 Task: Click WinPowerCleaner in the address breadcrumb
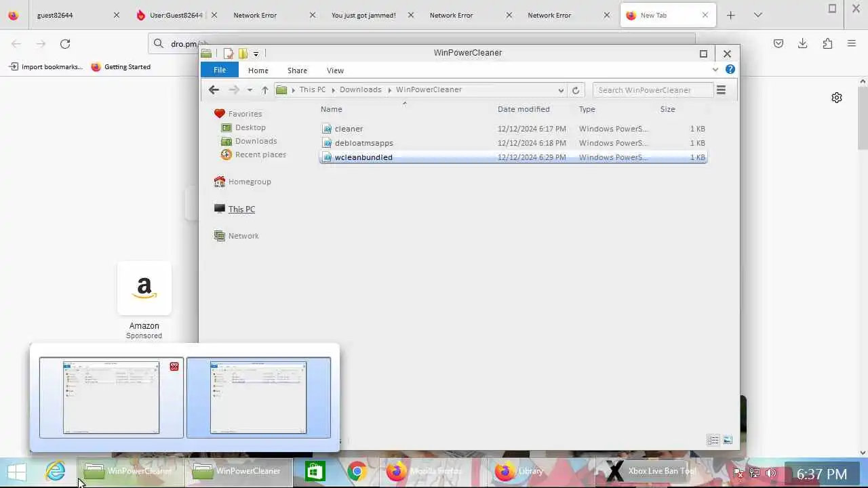click(x=429, y=89)
